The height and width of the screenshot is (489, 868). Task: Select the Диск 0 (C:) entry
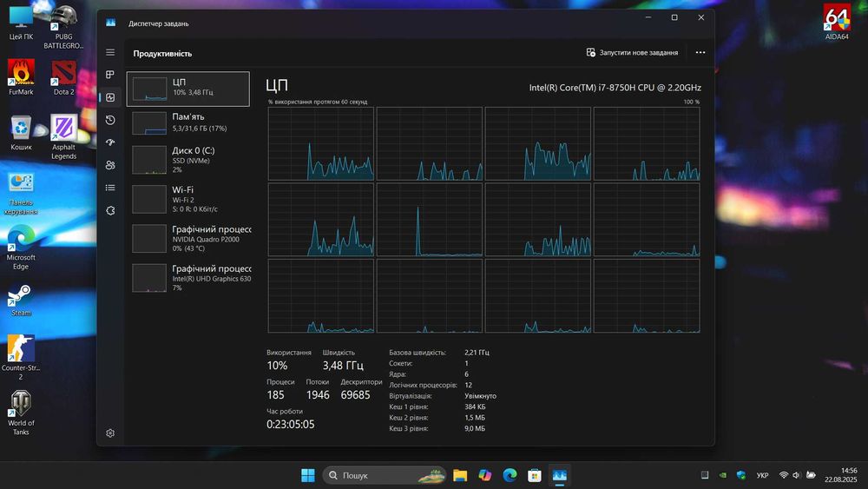point(188,160)
